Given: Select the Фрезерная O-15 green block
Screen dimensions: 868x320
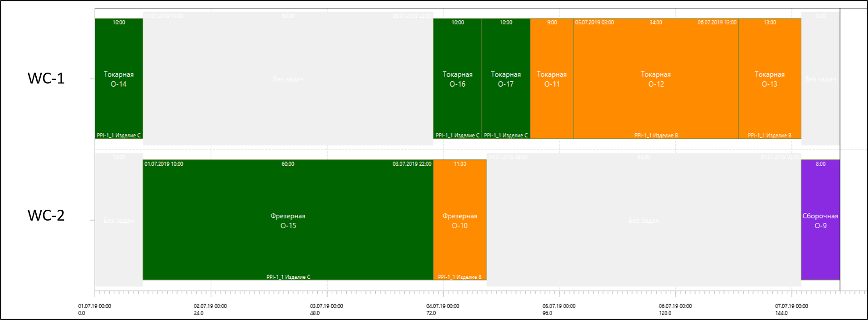Looking at the screenshot, I should tap(288, 220).
